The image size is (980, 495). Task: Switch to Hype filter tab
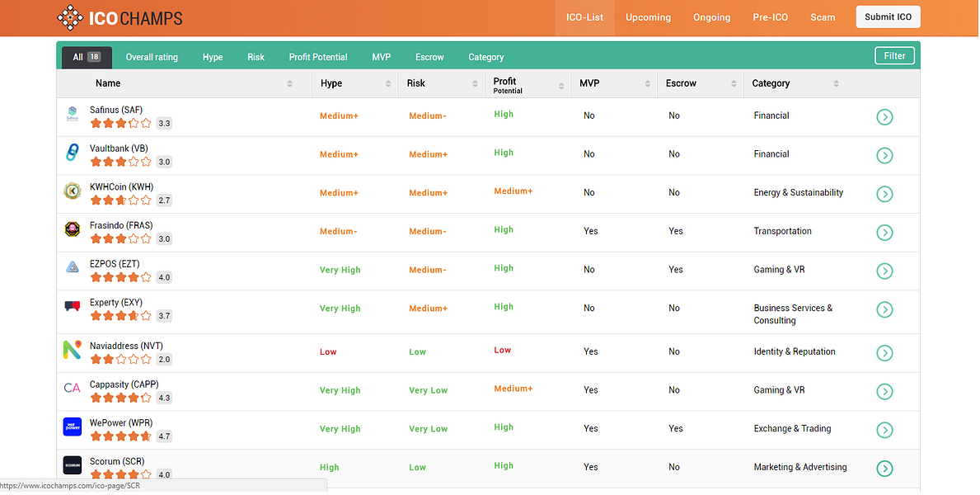pos(213,57)
